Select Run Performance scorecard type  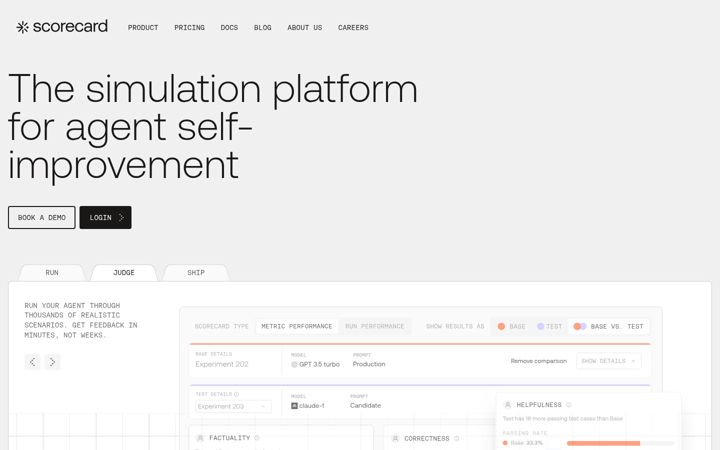point(375,326)
